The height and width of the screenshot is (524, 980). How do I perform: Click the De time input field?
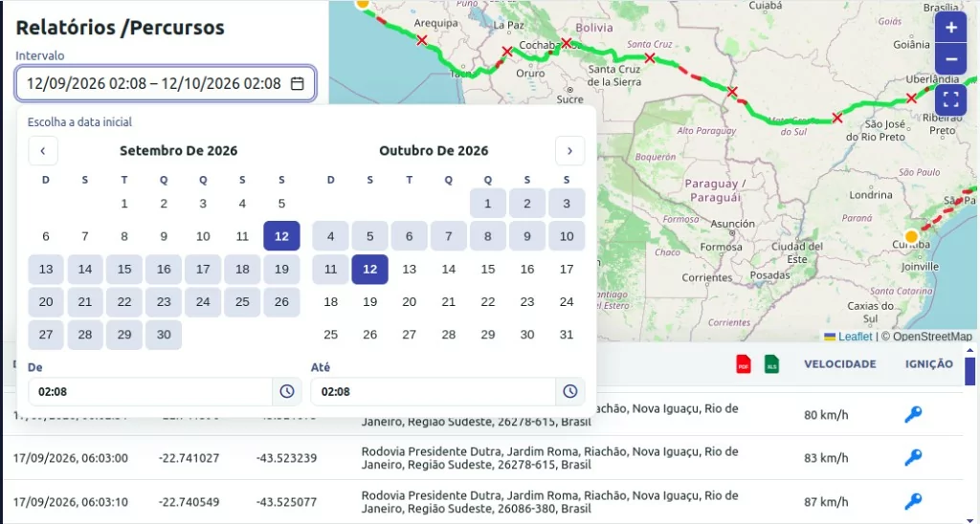(x=150, y=392)
